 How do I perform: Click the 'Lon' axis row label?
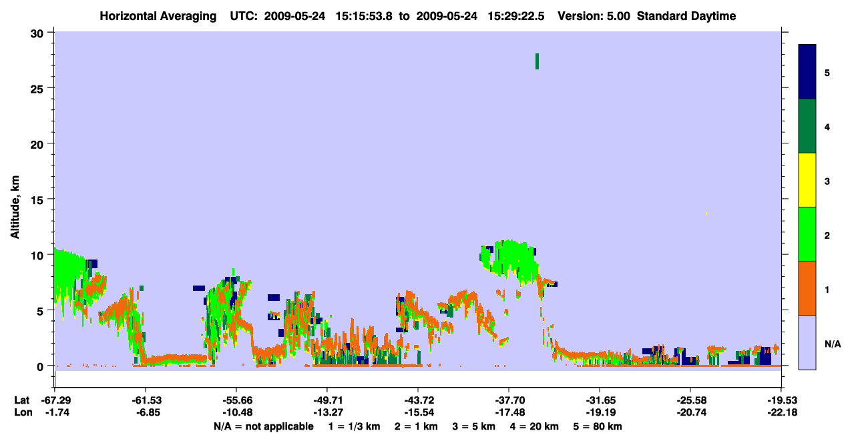point(22,412)
